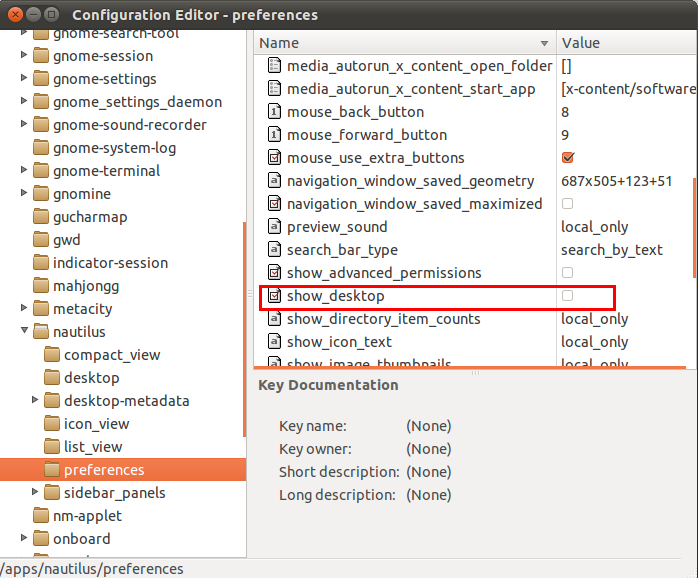Viewport: 698px width, 578px height.
Task: Select the list_view folder in tree
Action: (x=93, y=447)
